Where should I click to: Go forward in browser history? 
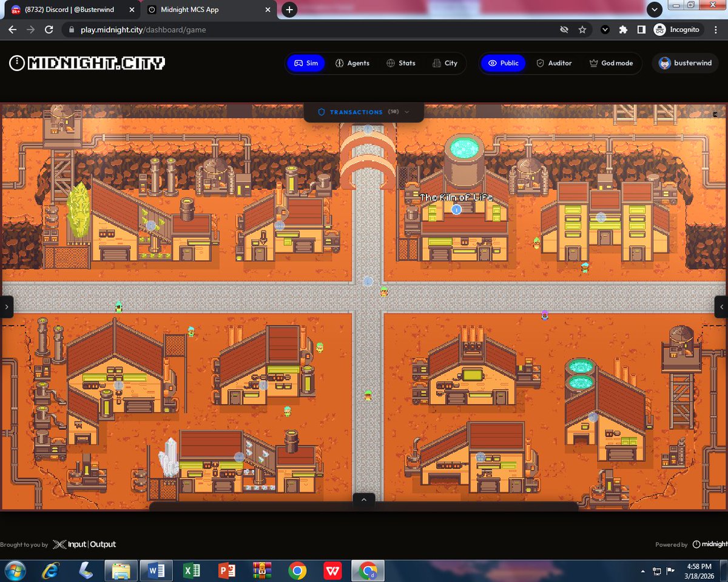(30, 29)
